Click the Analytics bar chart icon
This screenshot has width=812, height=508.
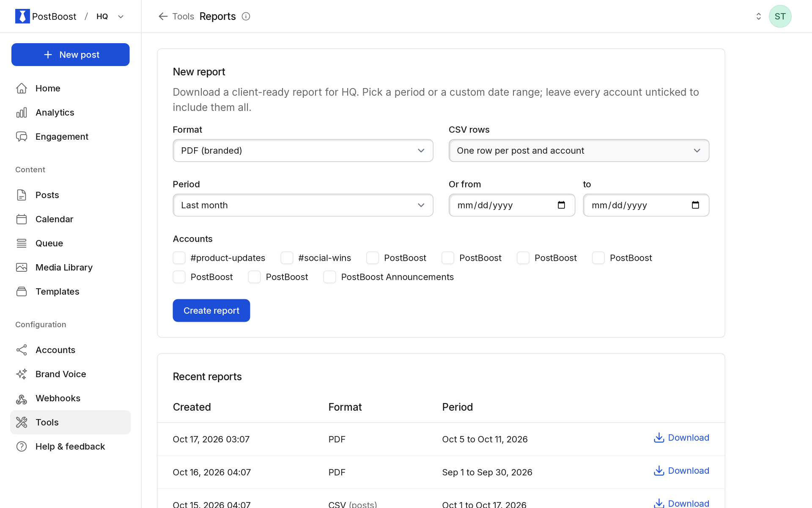(x=22, y=112)
